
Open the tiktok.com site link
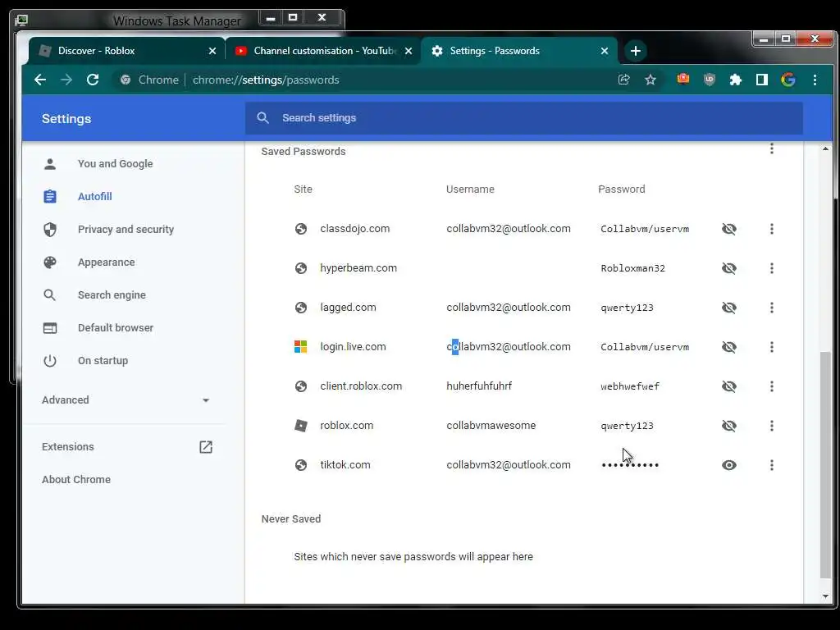[x=345, y=465]
